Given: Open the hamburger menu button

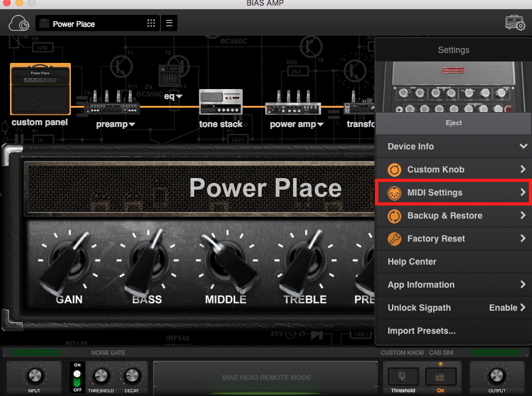Looking at the screenshot, I should coord(169,23).
